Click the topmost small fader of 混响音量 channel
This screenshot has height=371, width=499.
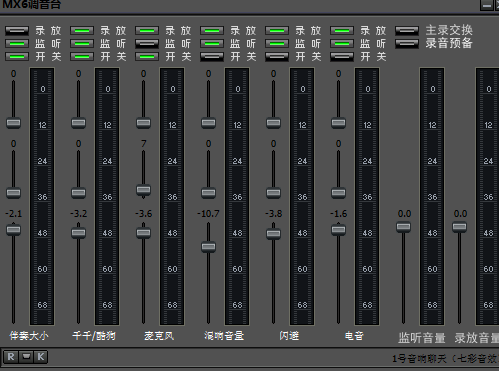[209, 123]
